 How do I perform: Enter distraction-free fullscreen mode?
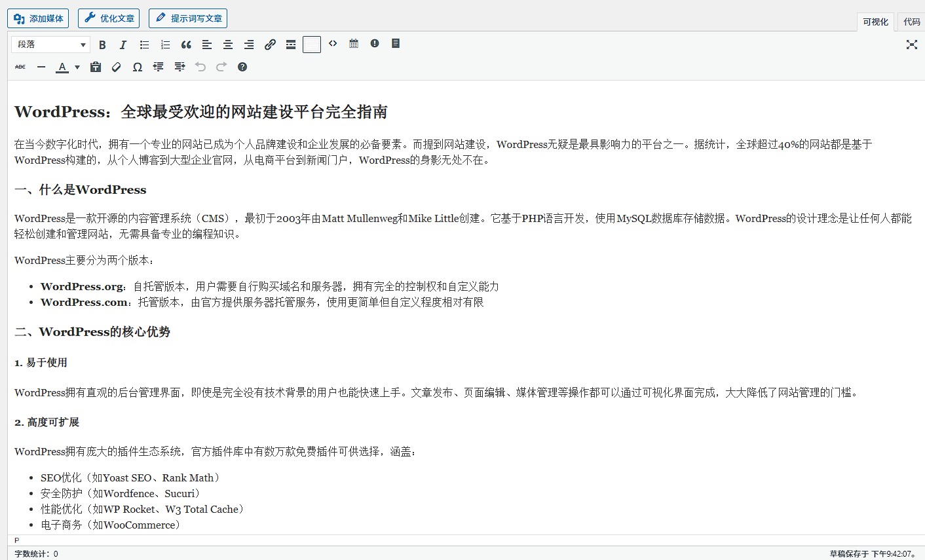pyautogui.click(x=911, y=45)
